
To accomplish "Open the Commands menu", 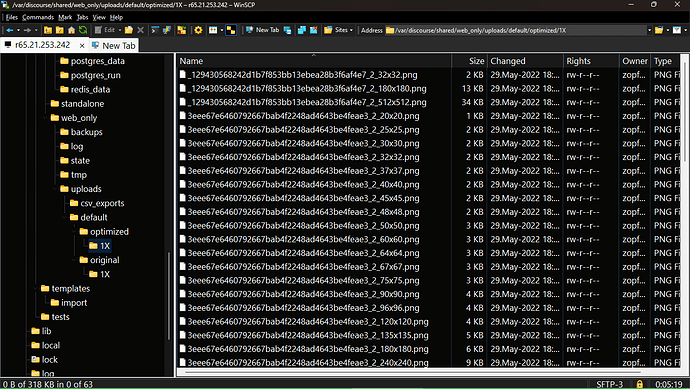I will (x=38, y=17).
